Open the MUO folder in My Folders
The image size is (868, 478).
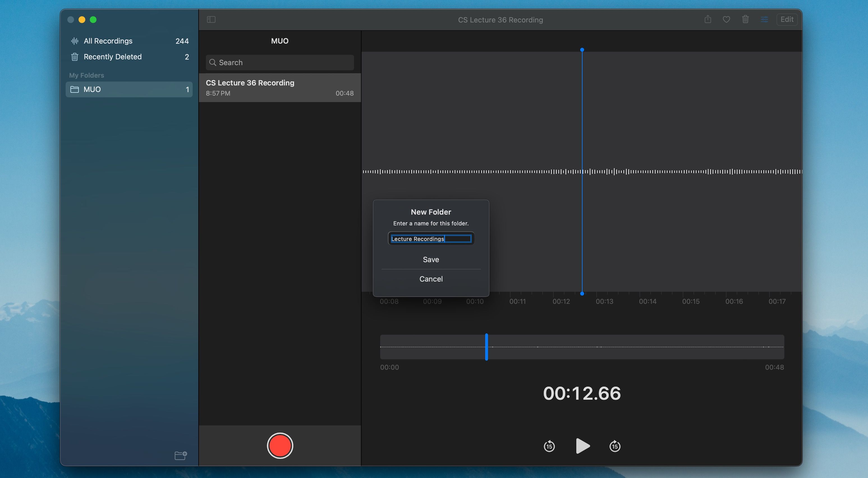coord(92,89)
